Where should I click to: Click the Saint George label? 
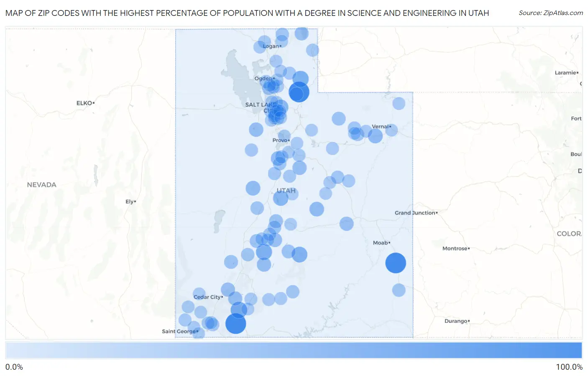[x=179, y=331]
